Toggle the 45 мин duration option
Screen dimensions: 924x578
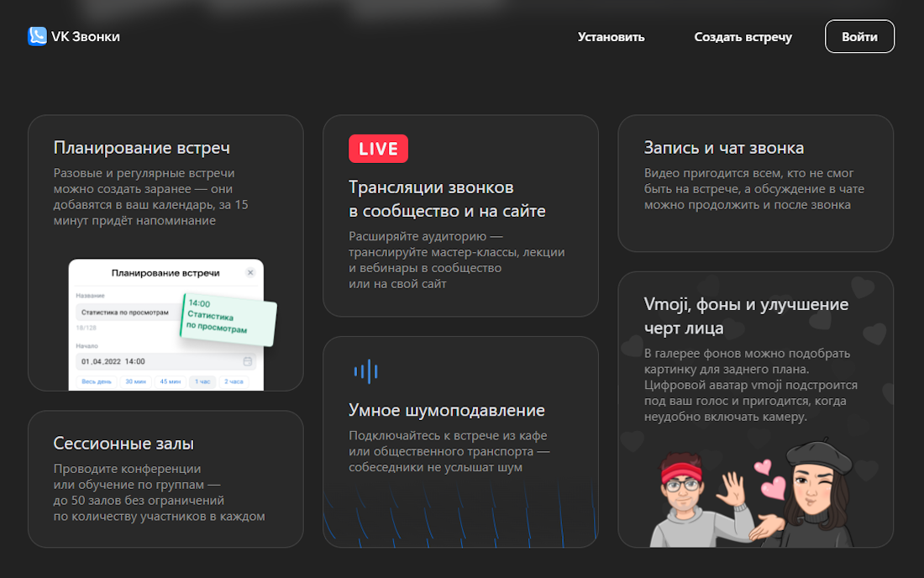(171, 381)
